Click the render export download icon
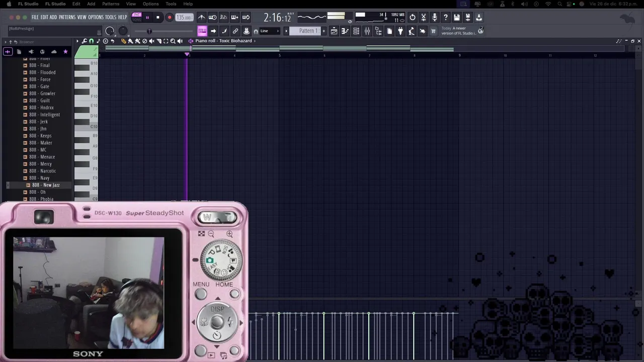The image size is (644, 362). click(478, 18)
